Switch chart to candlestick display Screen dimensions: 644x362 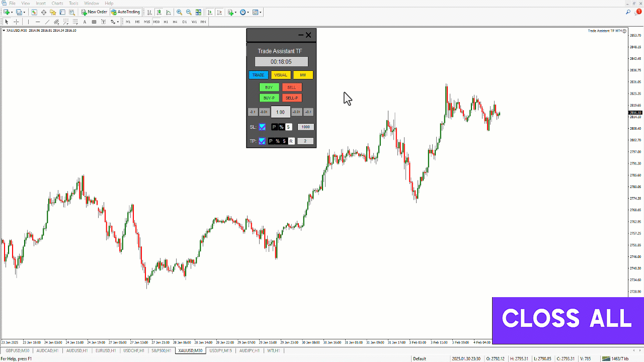coord(159,12)
